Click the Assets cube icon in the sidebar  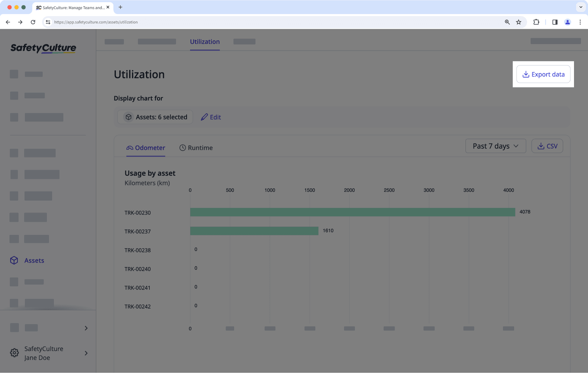pos(14,260)
